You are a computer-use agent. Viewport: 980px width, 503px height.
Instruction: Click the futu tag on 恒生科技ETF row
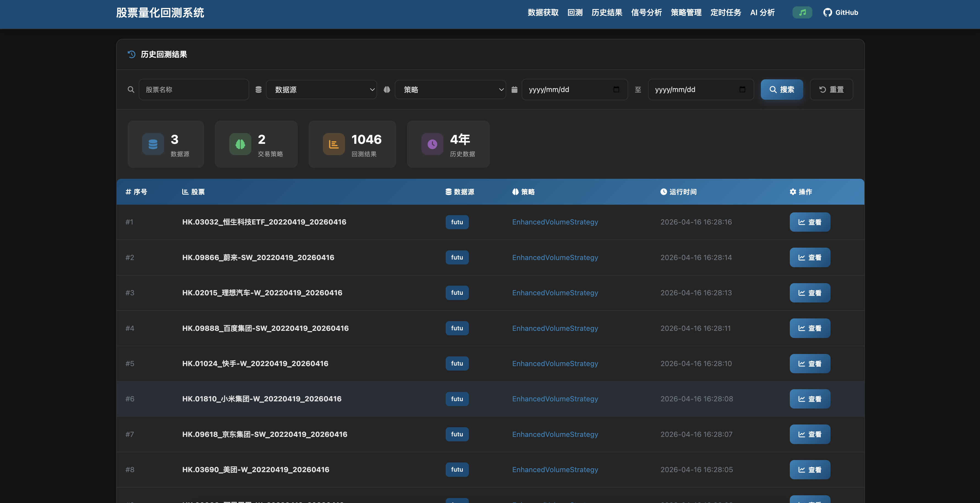(457, 222)
